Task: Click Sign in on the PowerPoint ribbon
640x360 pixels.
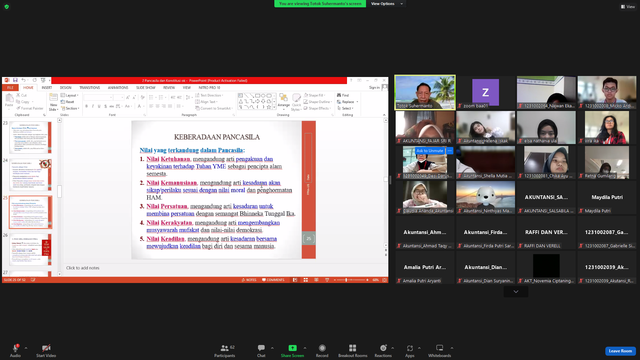Action: coord(374,87)
